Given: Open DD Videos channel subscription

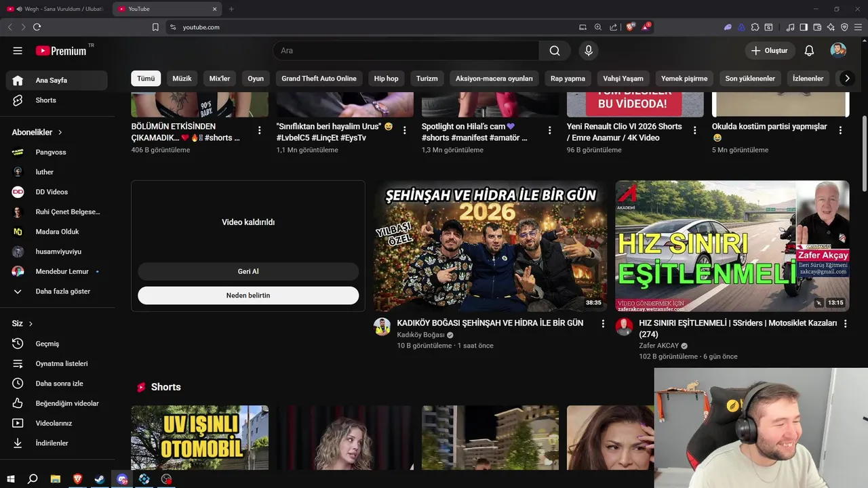Looking at the screenshot, I should [x=57, y=192].
